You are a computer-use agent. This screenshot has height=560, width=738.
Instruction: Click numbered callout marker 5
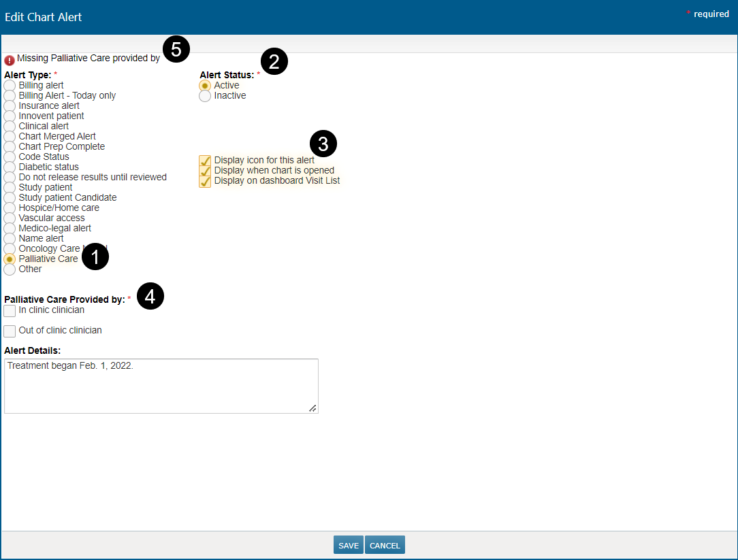(176, 50)
